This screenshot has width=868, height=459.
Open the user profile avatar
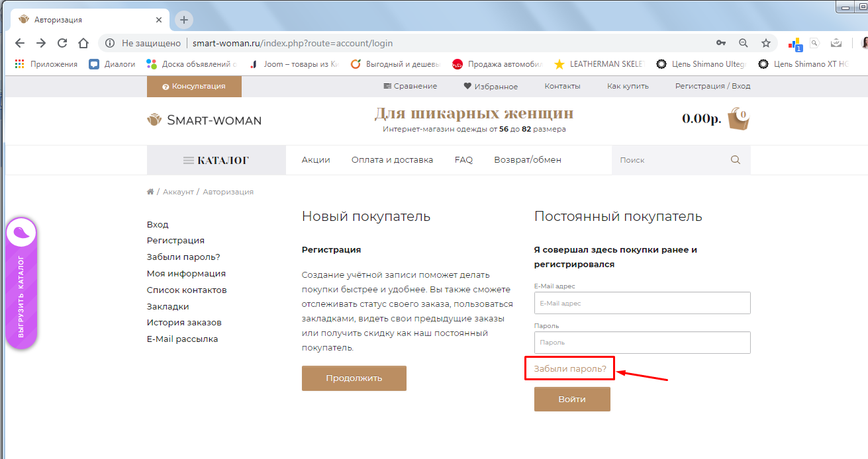click(x=864, y=43)
